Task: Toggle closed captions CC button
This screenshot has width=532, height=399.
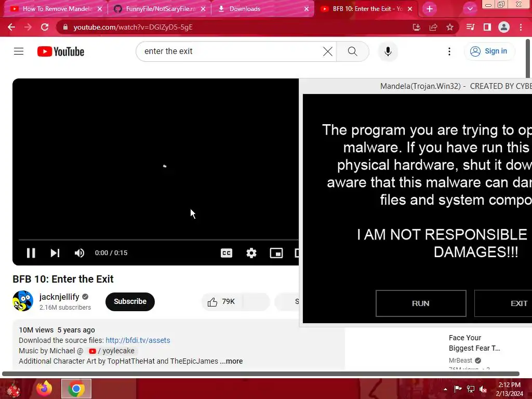Action: pyautogui.click(x=227, y=253)
